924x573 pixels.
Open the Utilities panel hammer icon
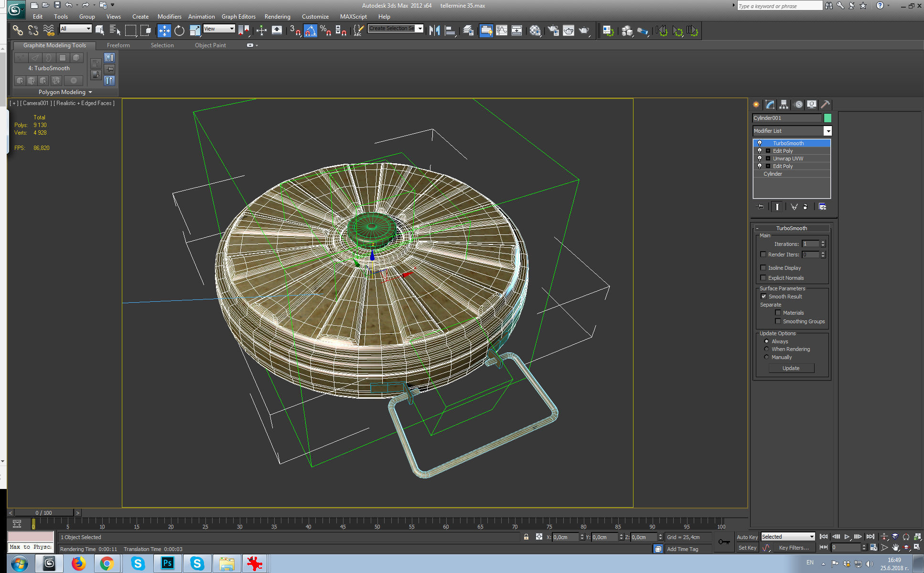coord(825,105)
